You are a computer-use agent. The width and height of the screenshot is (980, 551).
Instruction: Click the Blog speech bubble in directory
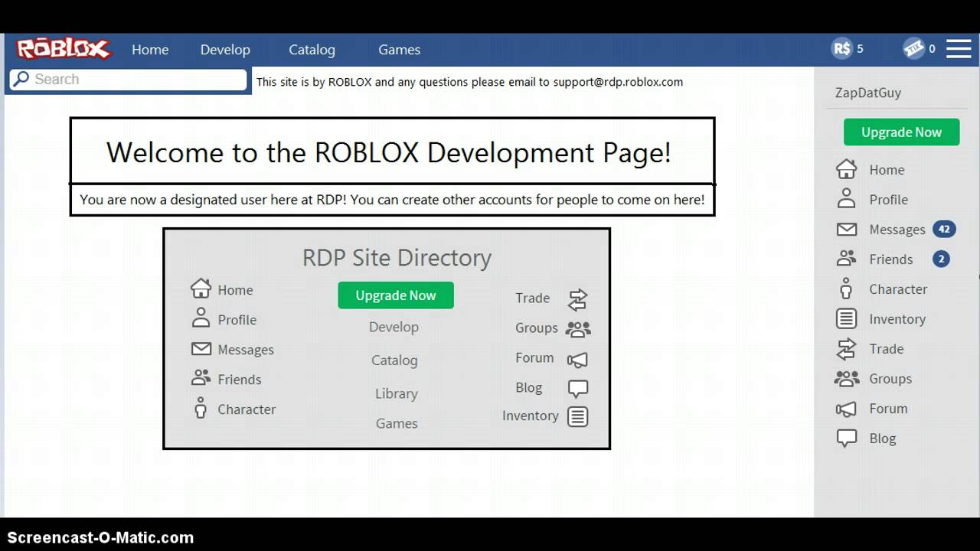[578, 389]
